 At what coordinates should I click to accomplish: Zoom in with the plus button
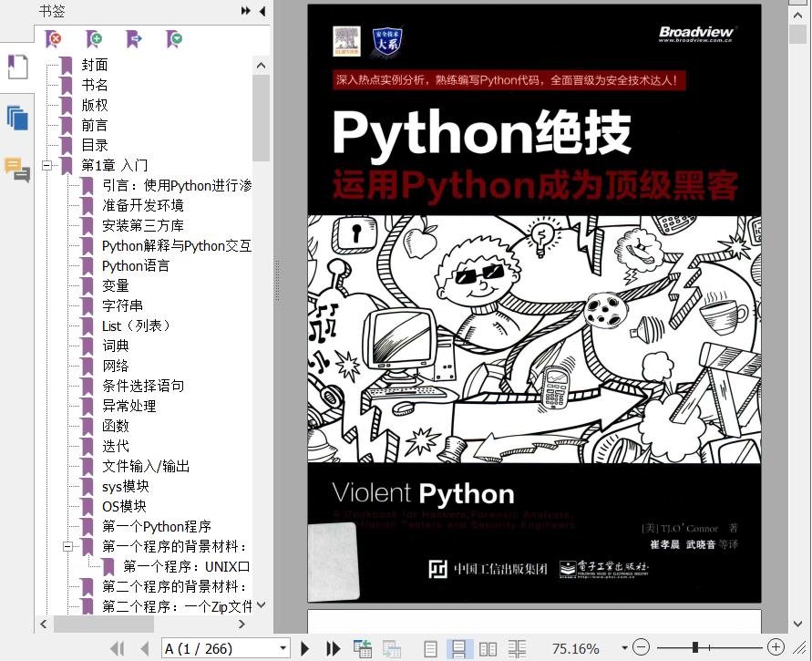(x=776, y=647)
